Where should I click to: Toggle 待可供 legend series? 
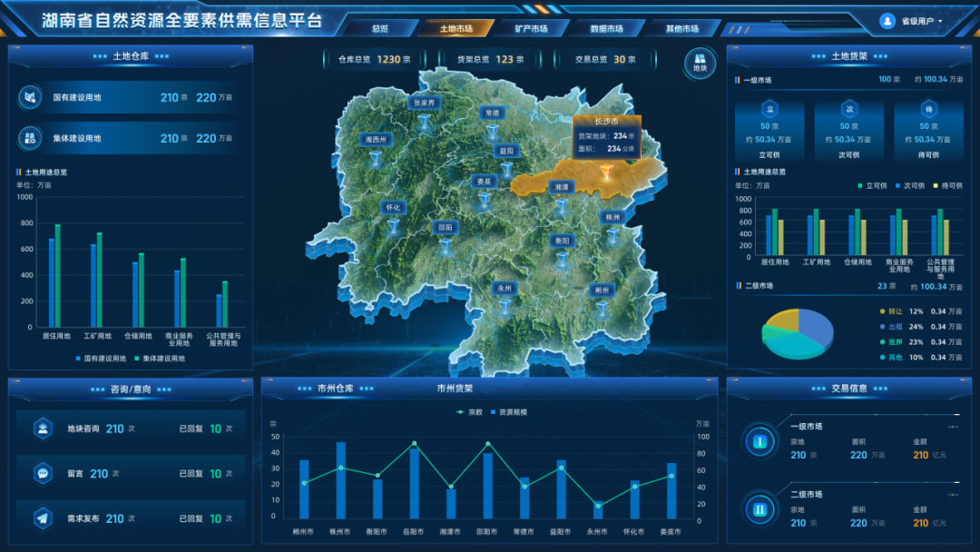947,186
